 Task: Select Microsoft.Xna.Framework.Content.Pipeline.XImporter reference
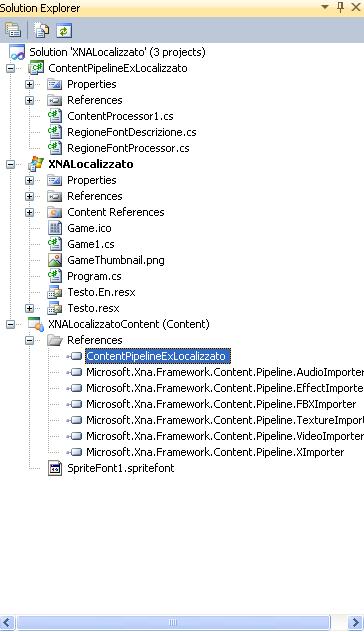pos(215,452)
